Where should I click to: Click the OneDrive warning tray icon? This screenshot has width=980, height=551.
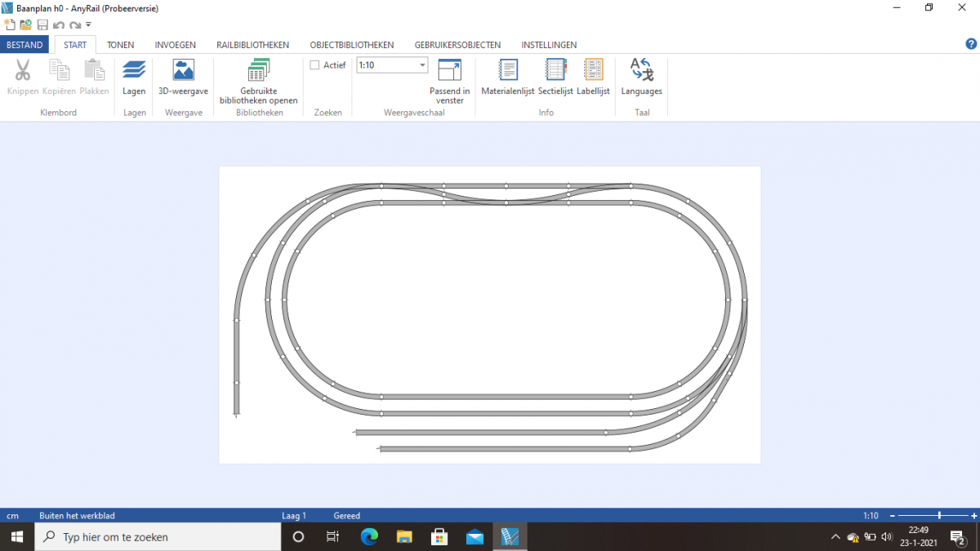pyautogui.click(x=853, y=536)
